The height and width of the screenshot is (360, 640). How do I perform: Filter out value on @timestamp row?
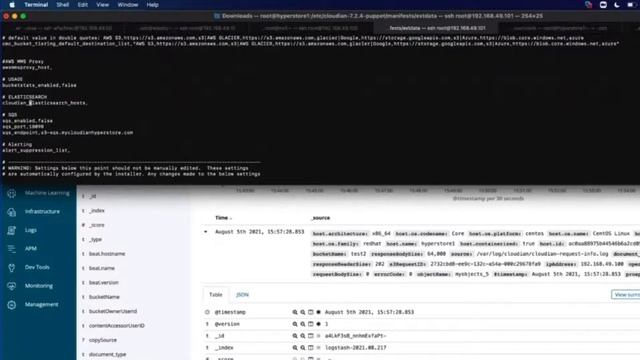point(303,312)
